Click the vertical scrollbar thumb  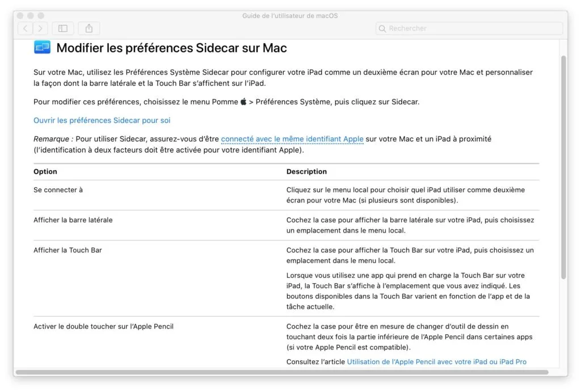[x=563, y=167]
